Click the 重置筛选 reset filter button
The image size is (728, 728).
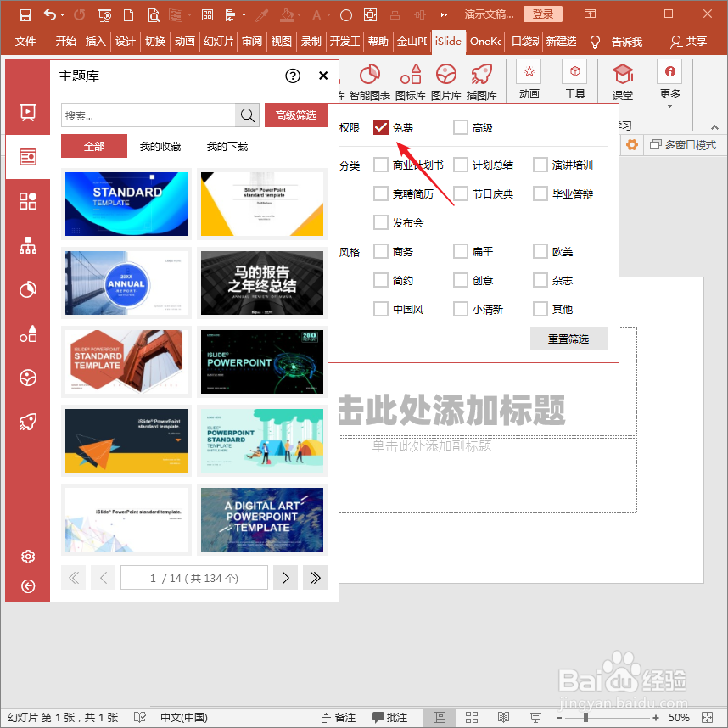[568, 339]
